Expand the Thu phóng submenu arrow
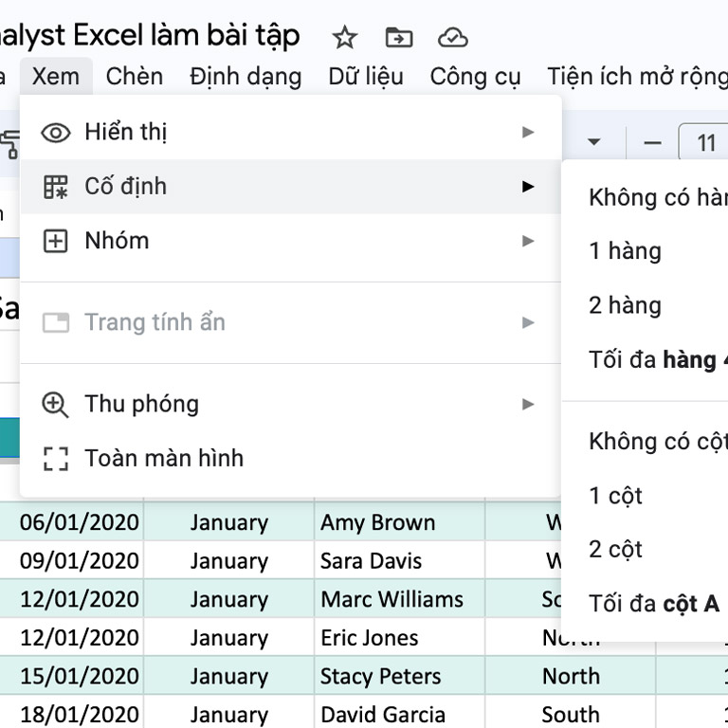 click(528, 405)
